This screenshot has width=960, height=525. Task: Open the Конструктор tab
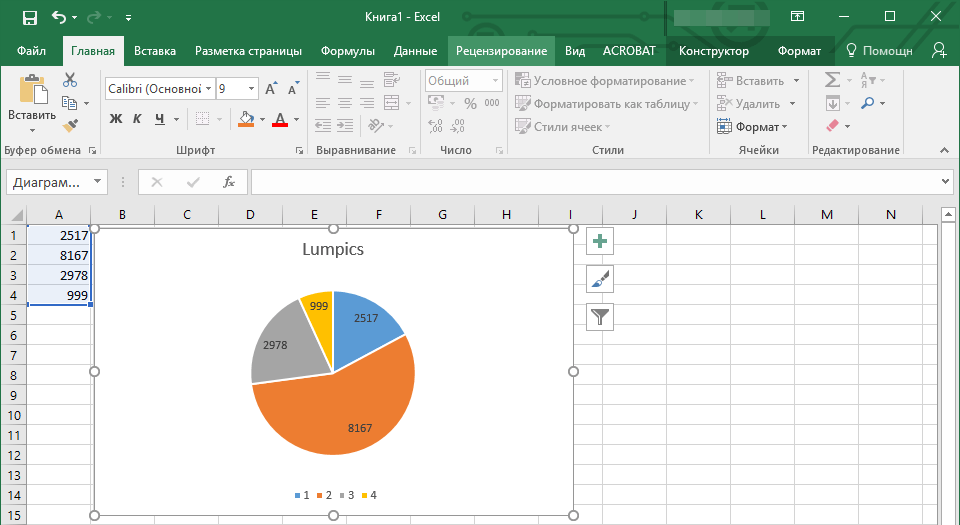click(713, 51)
